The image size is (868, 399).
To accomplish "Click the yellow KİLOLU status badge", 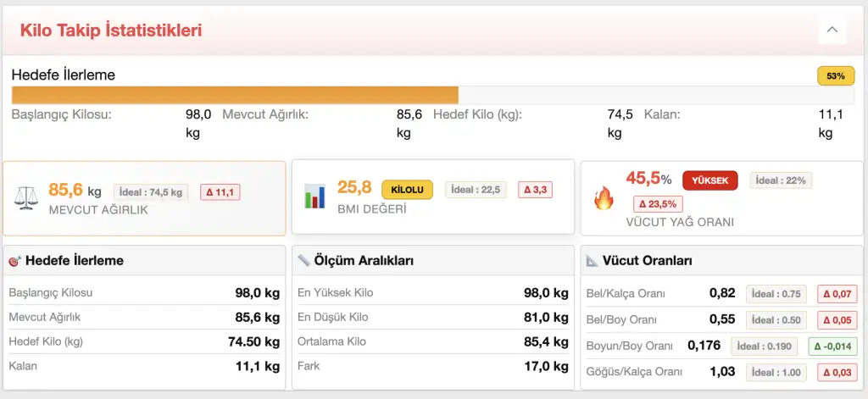I will 407,190.
